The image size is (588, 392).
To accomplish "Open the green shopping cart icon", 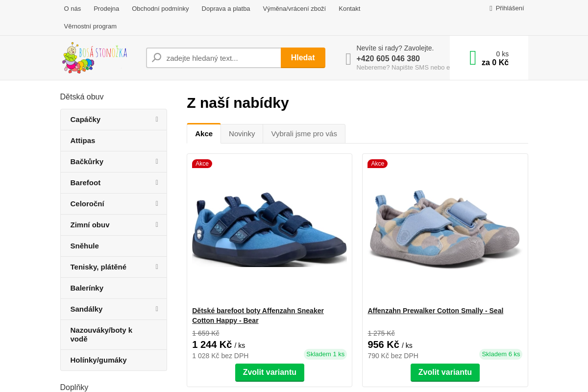I will (472, 57).
